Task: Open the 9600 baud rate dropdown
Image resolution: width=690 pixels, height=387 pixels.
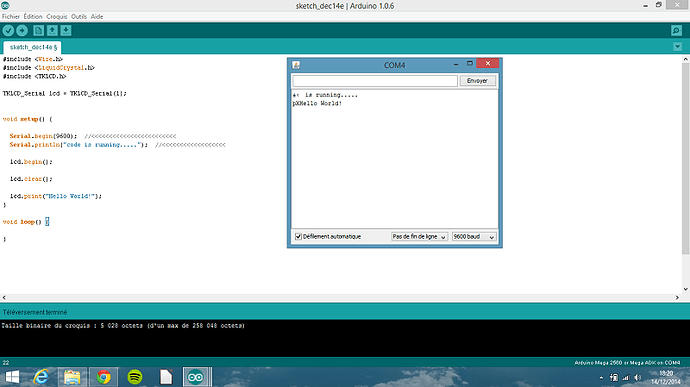Action: [x=474, y=236]
